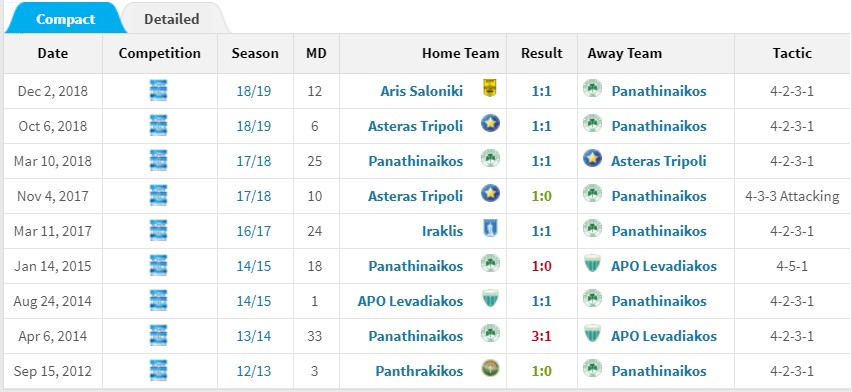Click Asteras Tripoli away crest in Mar 10, 2018 row
852x392 pixels.
[x=592, y=159]
